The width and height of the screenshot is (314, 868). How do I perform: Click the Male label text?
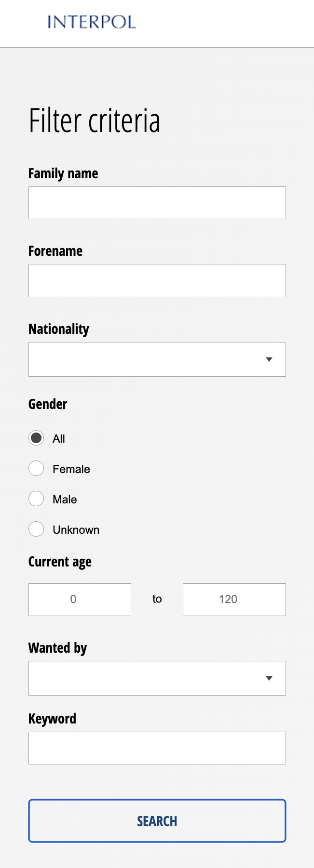point(65,500)
